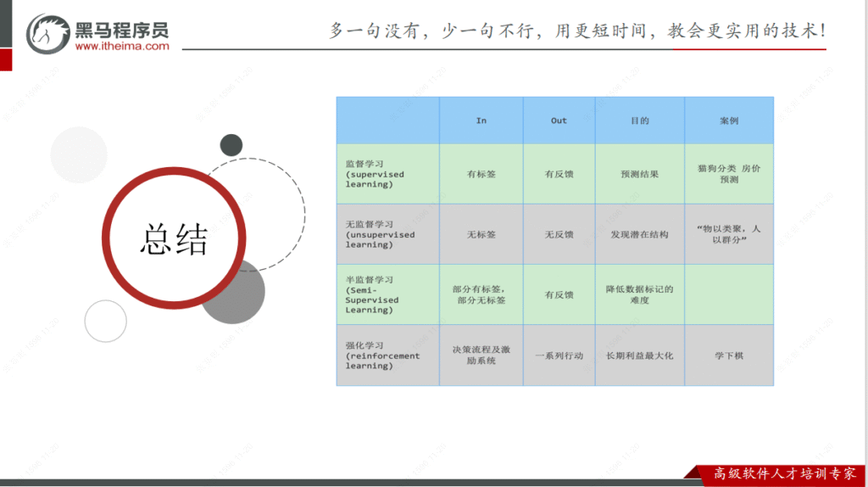Viewport: 868px width, 487px height.
Task: Select the 案例 column header
Action: tap(728, 120)
